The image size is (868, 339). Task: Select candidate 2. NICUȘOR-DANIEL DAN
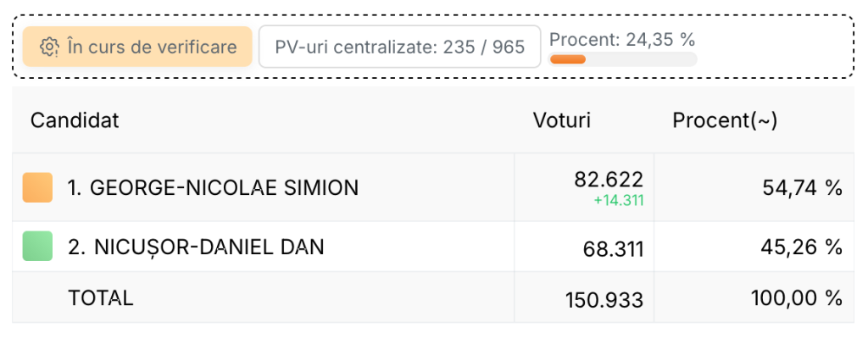point(196,247)
